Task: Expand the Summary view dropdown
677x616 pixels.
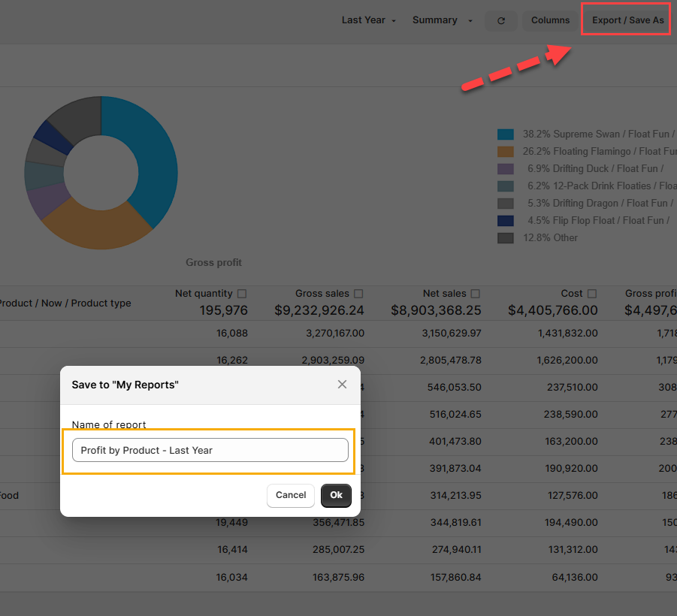Action: pos(442,20)
